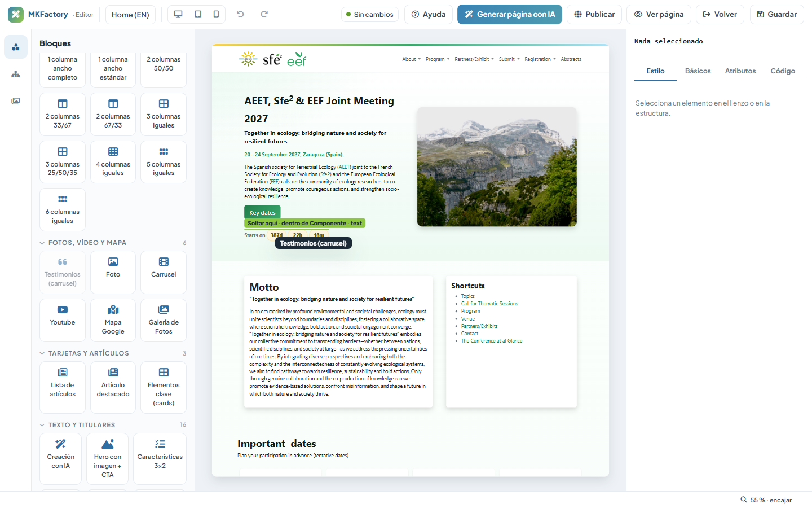
Task: Click the redo arrow icon
Action: (x=264, y=14)
